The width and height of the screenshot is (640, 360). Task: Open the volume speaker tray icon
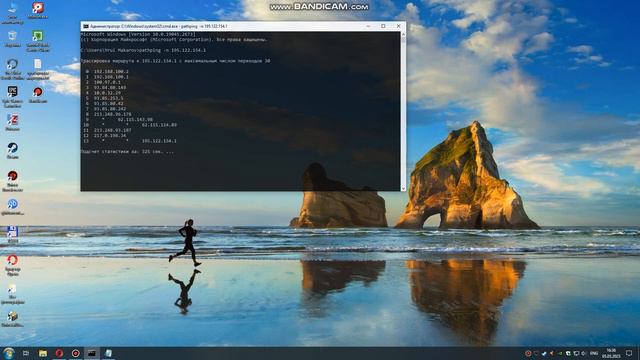tap(584, 353)
